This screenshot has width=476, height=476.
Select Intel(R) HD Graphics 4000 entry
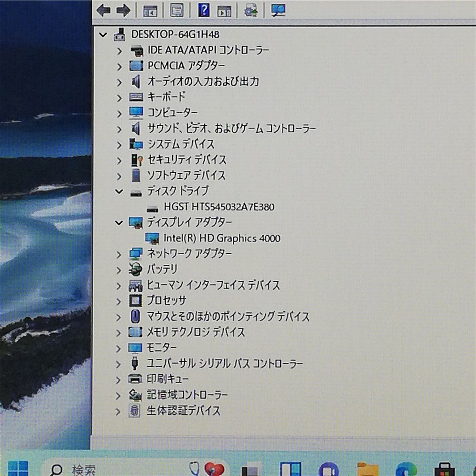point(222,238)
